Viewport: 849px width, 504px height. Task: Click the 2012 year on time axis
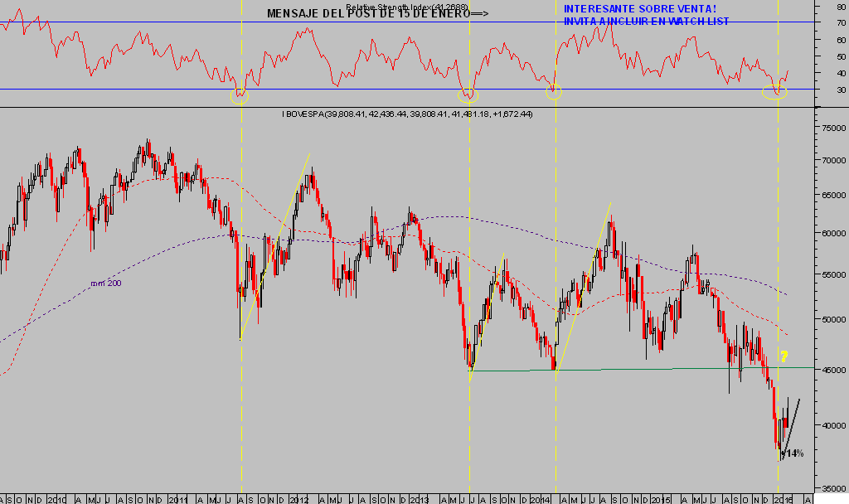coord(299,499)
